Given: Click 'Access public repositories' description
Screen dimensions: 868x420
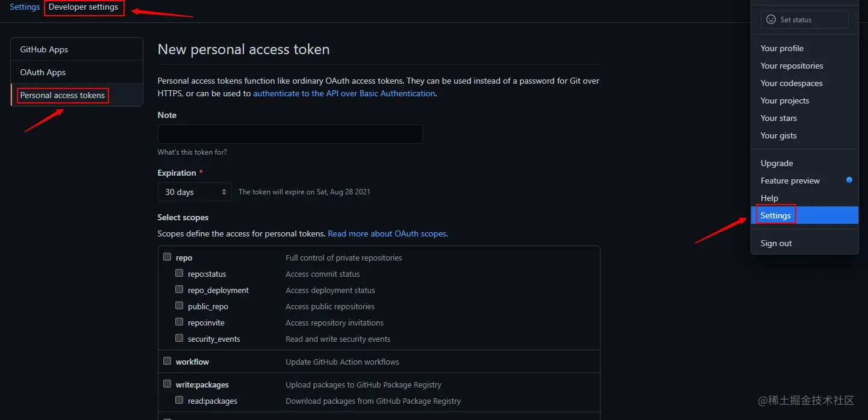Looking at the screenshot, I should click(330, 306).
